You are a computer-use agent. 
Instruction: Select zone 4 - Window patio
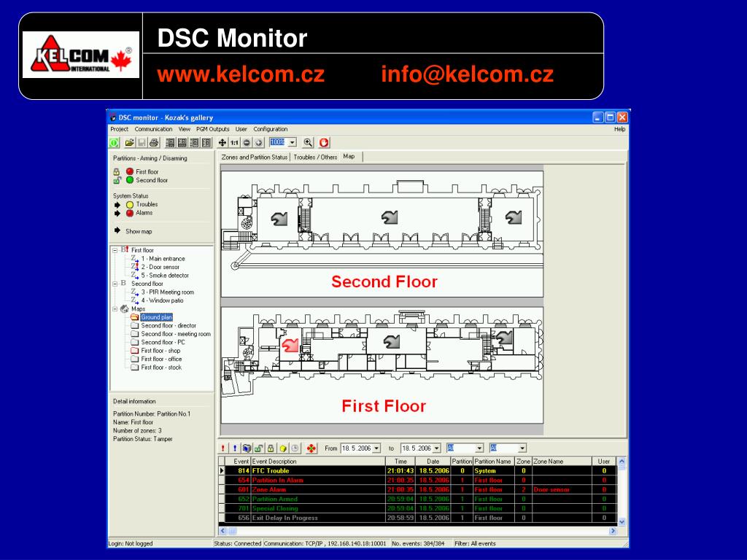(162, 300)
